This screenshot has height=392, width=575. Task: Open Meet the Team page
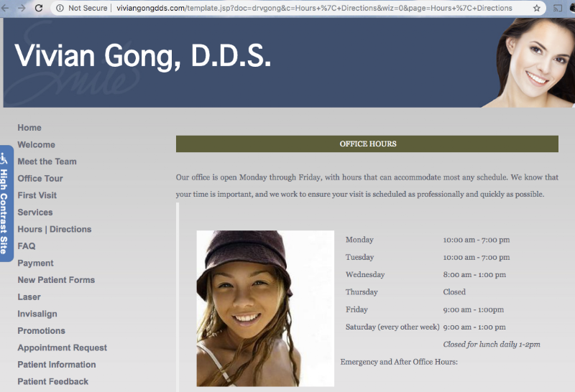(47, 162)
